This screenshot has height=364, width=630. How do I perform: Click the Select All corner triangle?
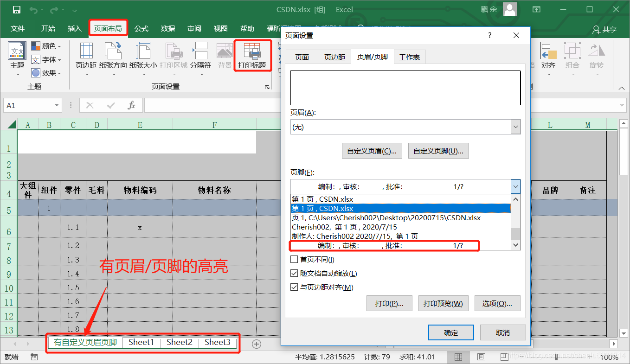(11, 124)
